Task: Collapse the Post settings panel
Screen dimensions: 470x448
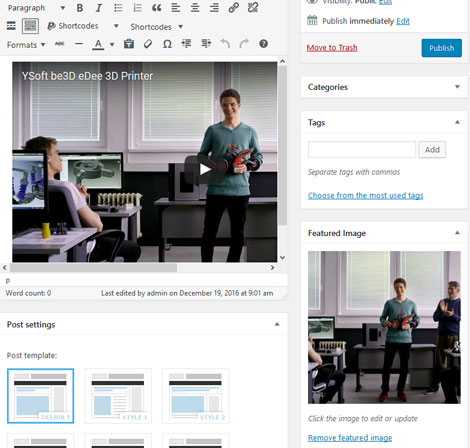Action: (277, 324)
